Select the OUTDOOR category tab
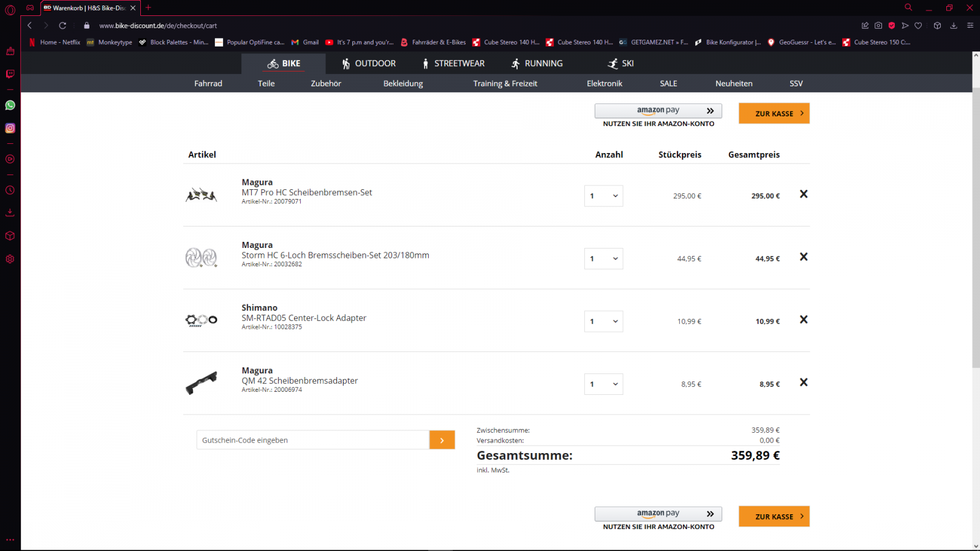This screenshot has width=980, height=551. coord(369,64)
